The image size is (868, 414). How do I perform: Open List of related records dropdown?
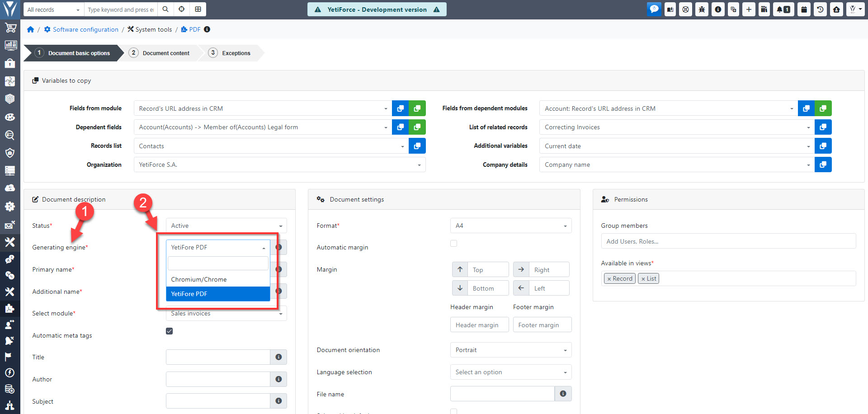(677, 127)
